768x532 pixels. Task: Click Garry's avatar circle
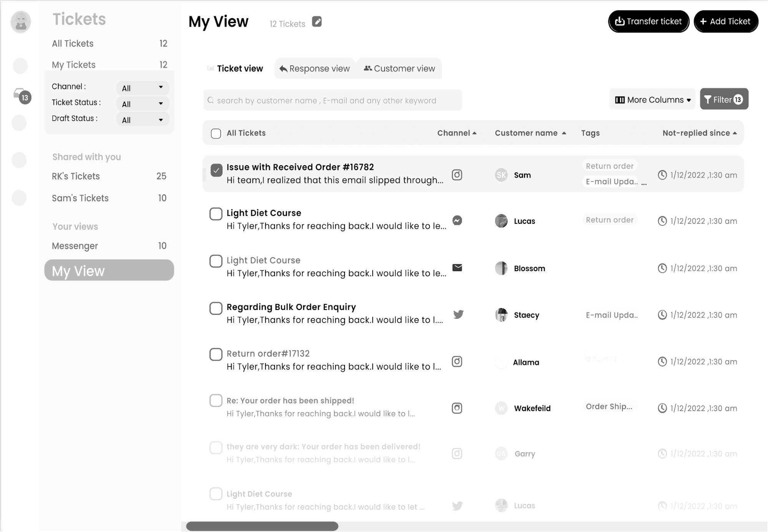(x=501, y=454)
